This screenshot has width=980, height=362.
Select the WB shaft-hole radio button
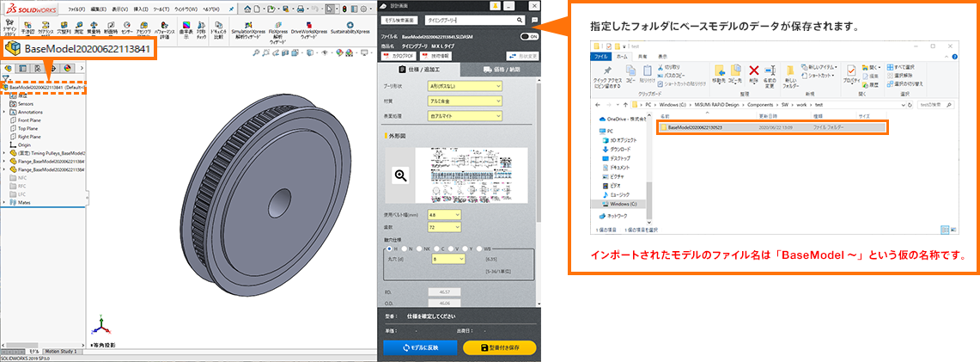tap(478, 248)
